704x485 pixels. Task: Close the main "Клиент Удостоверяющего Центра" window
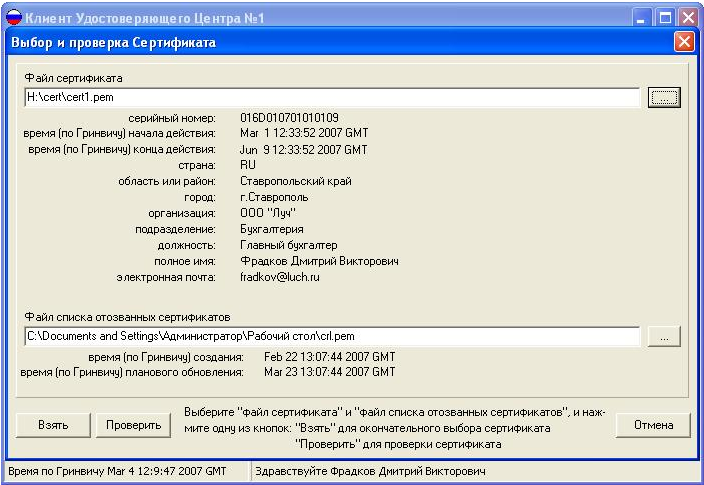[x=688, y=18]
